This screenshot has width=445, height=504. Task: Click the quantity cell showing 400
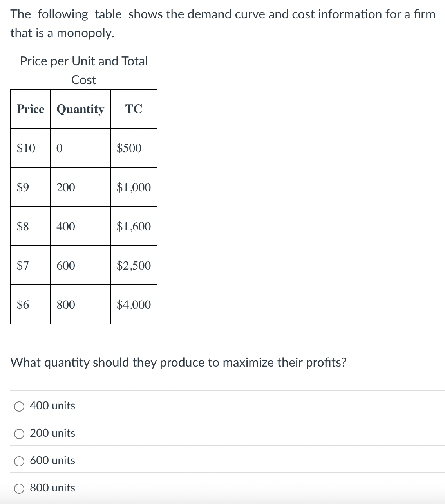65,227
